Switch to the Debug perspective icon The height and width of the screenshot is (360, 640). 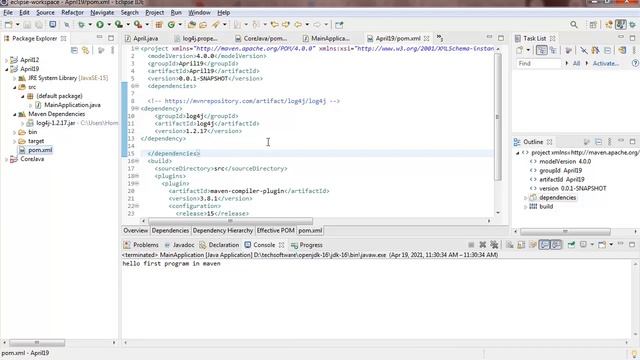[x=632, y=24]
